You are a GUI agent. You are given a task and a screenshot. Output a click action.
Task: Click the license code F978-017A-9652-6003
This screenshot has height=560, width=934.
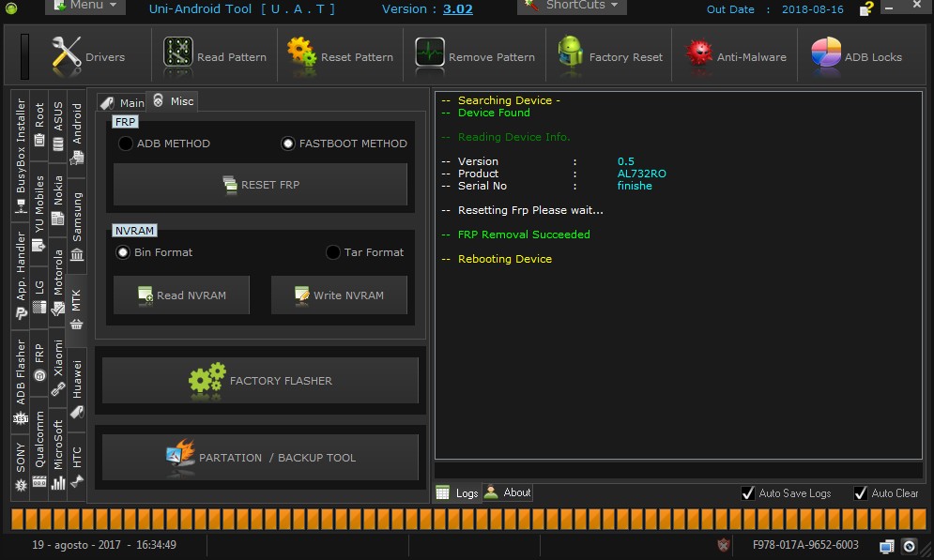tap(805, 545)
